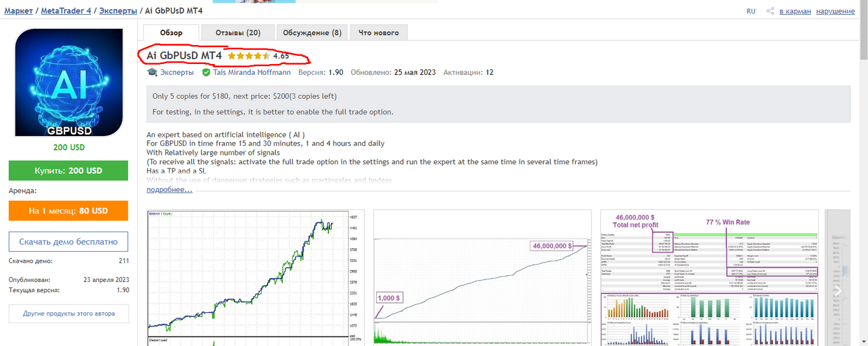The image size is (868, 346).
Task: Click the RU language selector
Action: click(751, 11)
